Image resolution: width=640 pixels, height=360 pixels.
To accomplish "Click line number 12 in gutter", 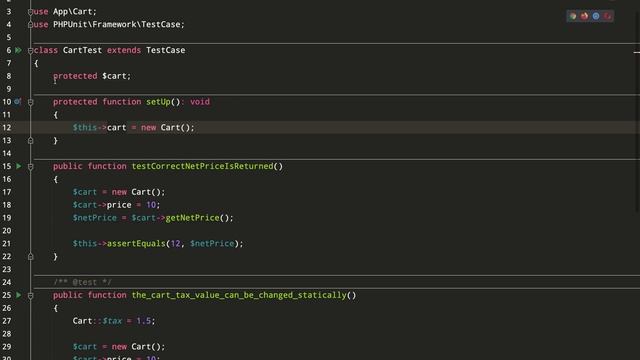I will (7, 127).
